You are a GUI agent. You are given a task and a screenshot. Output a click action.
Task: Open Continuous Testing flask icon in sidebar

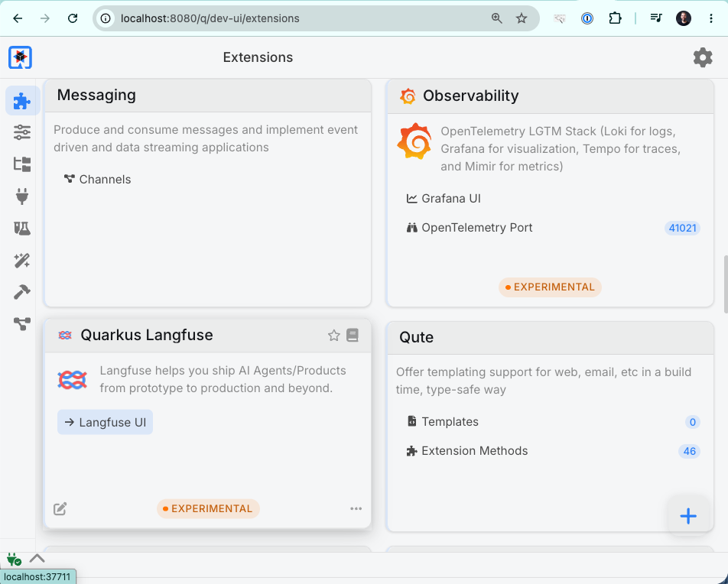pyautogui.click(x=22, y=228)
